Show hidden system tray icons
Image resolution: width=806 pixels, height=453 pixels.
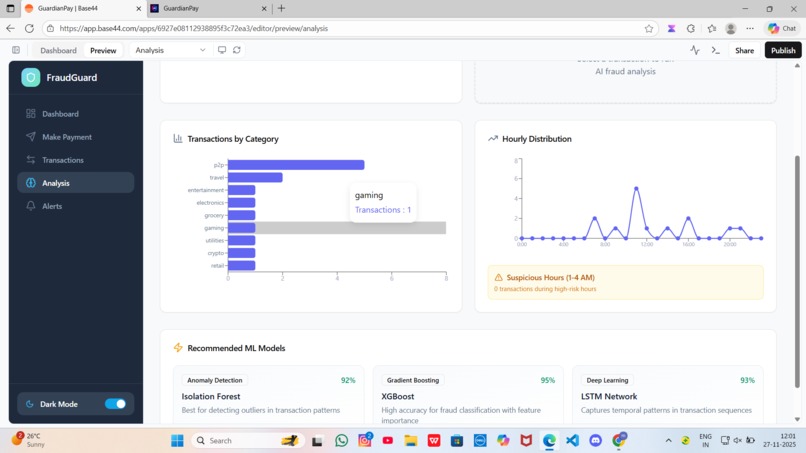click(x=668, y=441)
